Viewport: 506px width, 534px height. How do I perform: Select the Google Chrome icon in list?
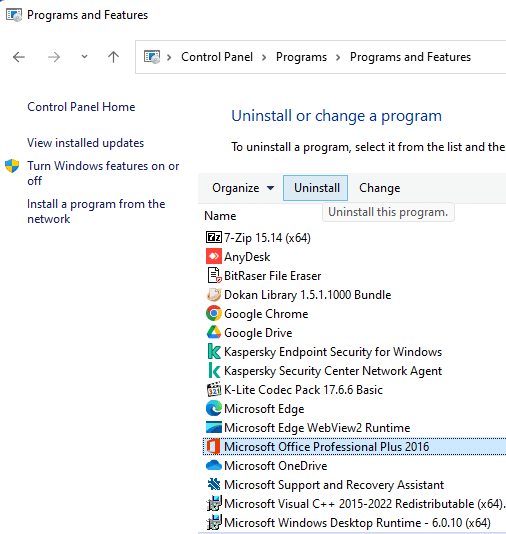point(214,313)
